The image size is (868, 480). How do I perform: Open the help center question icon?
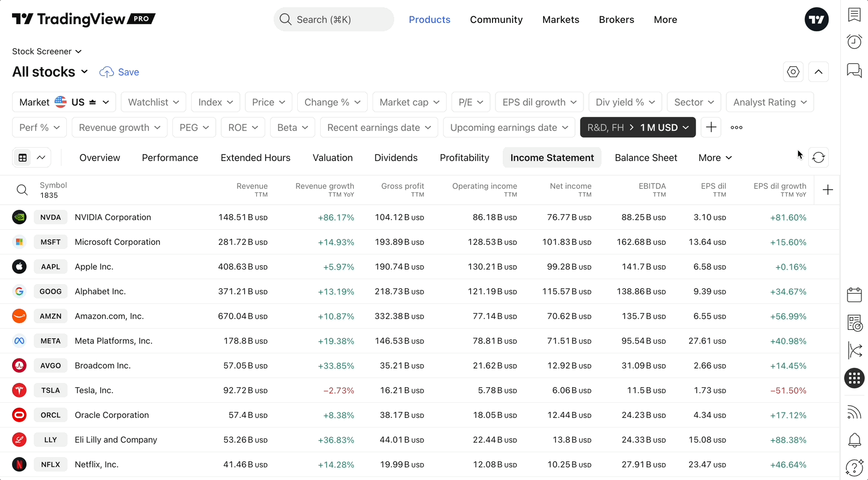[854, 467]
